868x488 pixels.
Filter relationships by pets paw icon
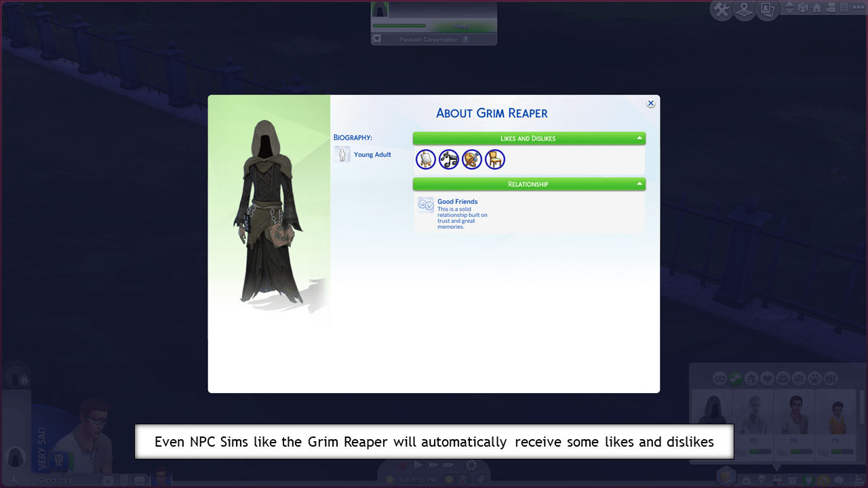pos(814,379)
